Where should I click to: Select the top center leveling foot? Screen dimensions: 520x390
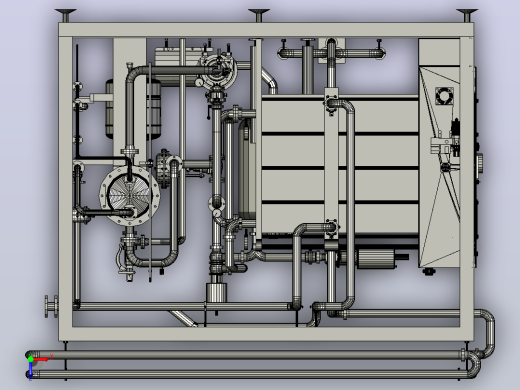click(259, 15)
